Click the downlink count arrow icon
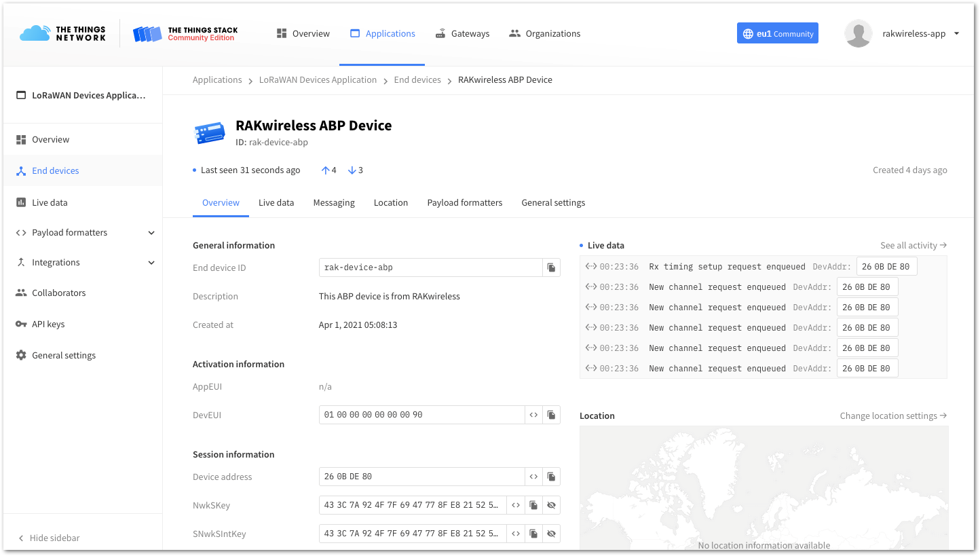Image resolution: width=980 pixels, height=556 pixels. click(352, 170)
